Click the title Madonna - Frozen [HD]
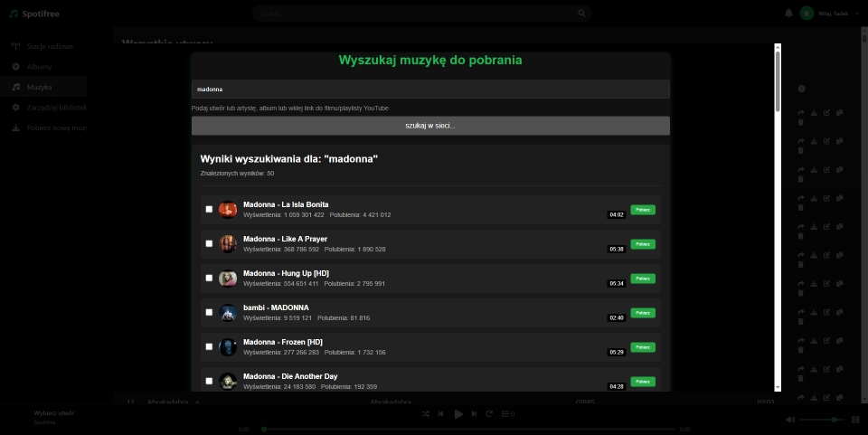 pos(283,342)
